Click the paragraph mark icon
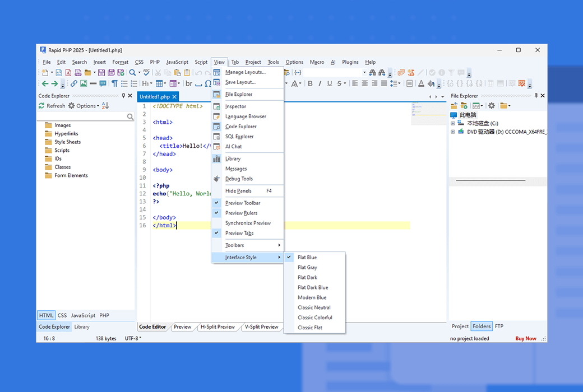 click(114, 83)
